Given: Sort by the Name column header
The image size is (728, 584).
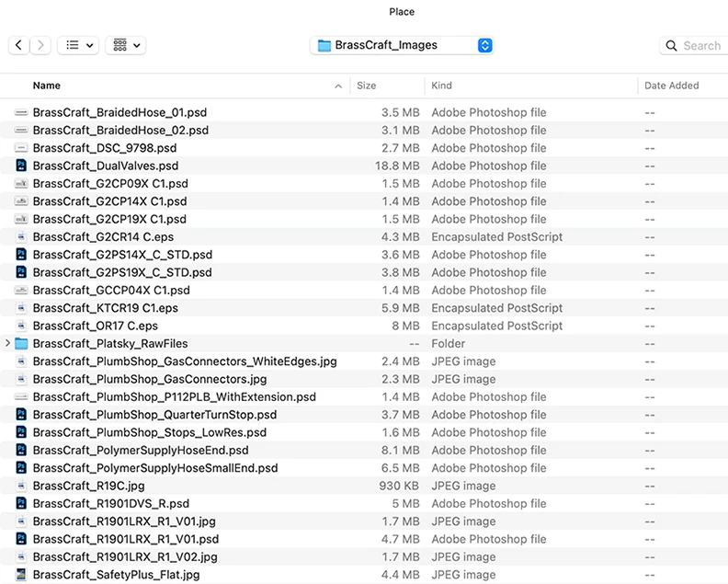Looking at the screenshot, I should 47,86.
